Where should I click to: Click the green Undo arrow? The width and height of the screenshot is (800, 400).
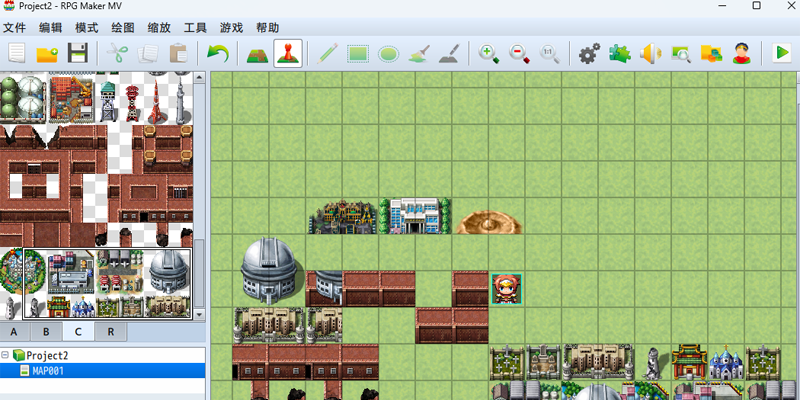coord(218,53)
